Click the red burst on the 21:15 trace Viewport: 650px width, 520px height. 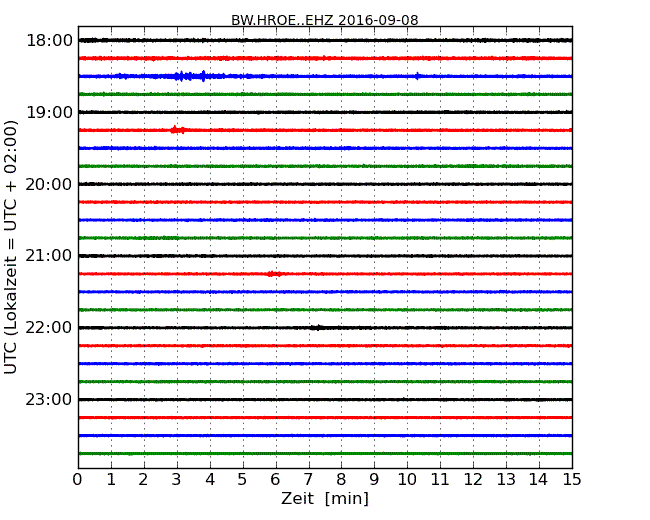[x=274, y=274]
